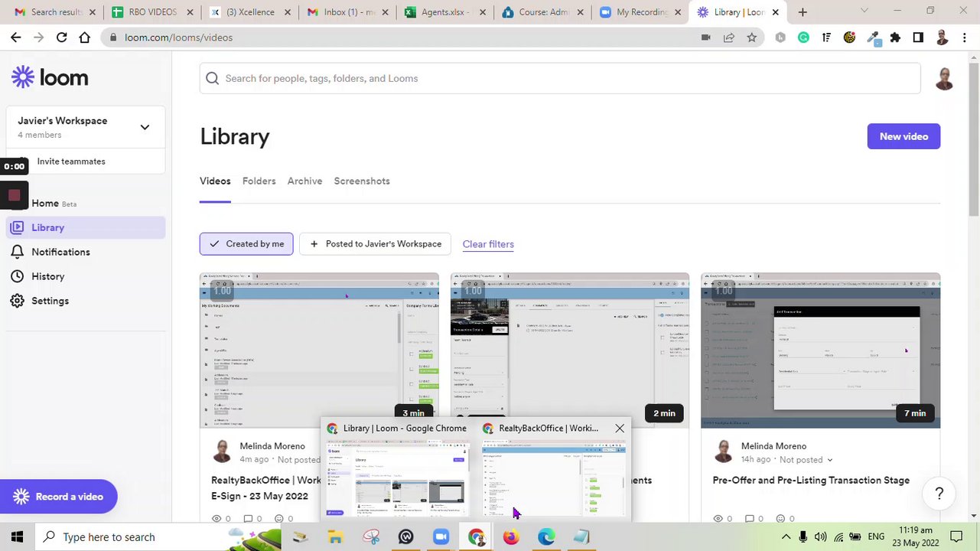Open Firefox from the taskbar
Image resolution: width=980 pixels, height=551 pixels.
pyautogui.click(x=511, y=537)
